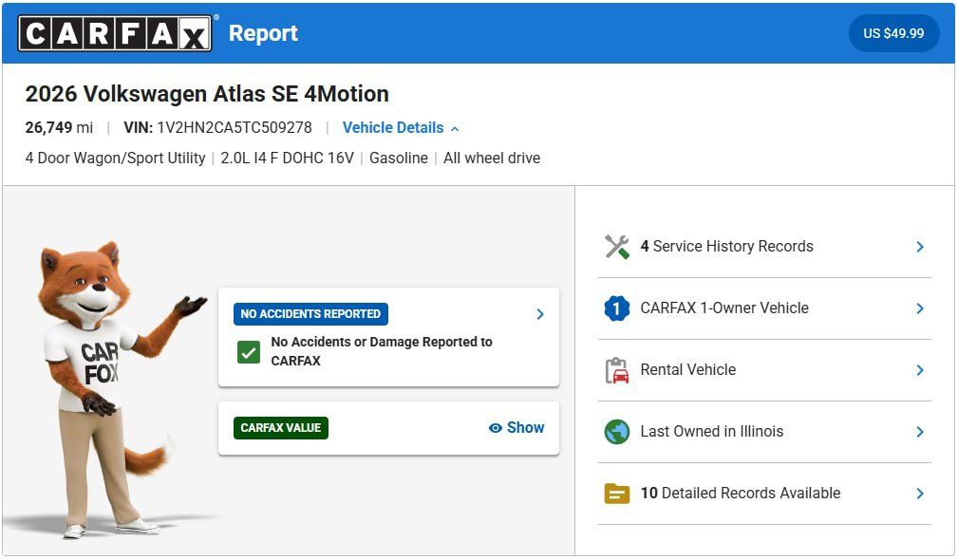Click the yellow folder detailed records icon
Screen dimensions: 958x560
(616, 494)
